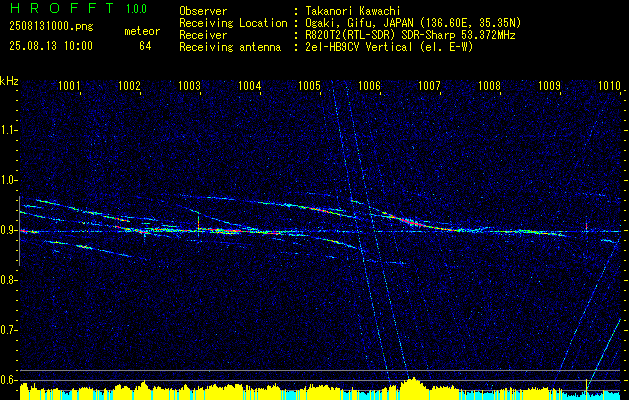This screenshot has width=629, height=400.
Task: Click the 1007 time axis marker
Action: [429, 85]
